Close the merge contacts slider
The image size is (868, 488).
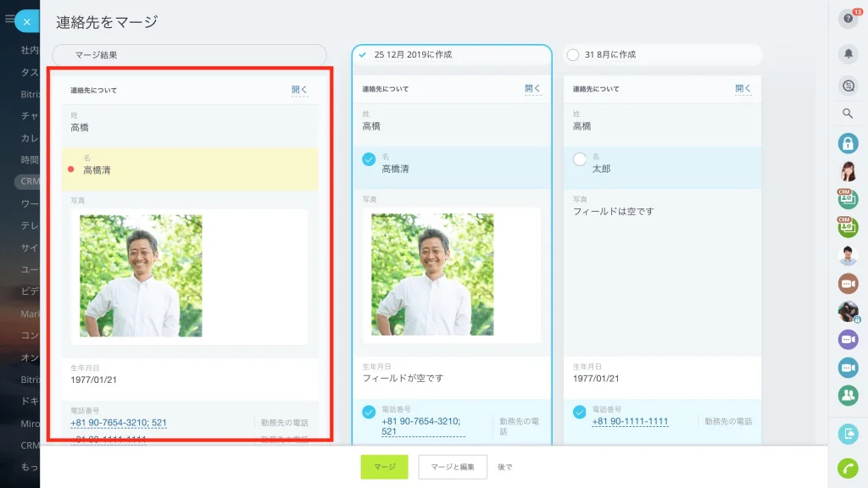tap(26, 22)
